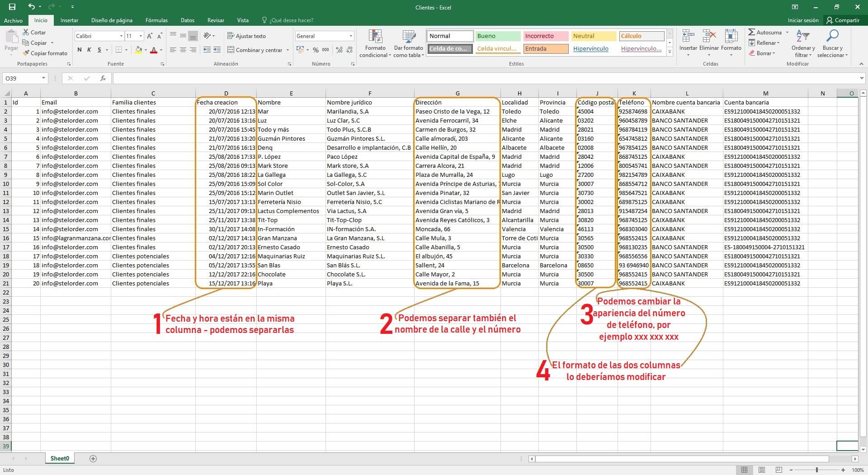Click the Save icon in title bar

12,7
